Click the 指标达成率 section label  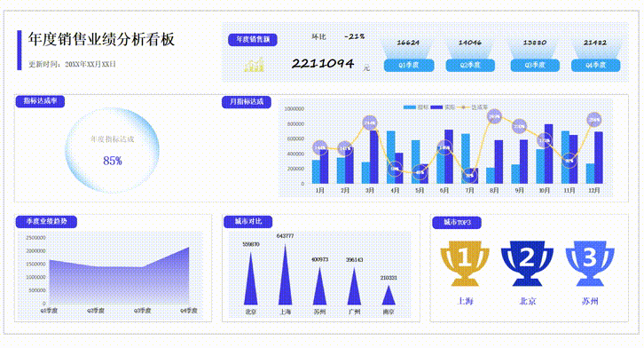pyautogui.click(x=40, y=101)
